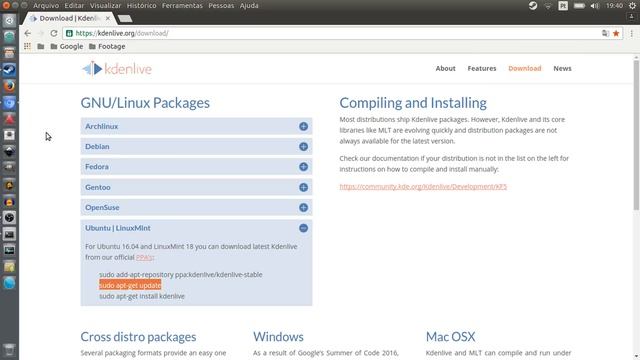Click the 'sudo apt-get install kdenlive' line
Viewport: 640px width, 360px height.
142,296
